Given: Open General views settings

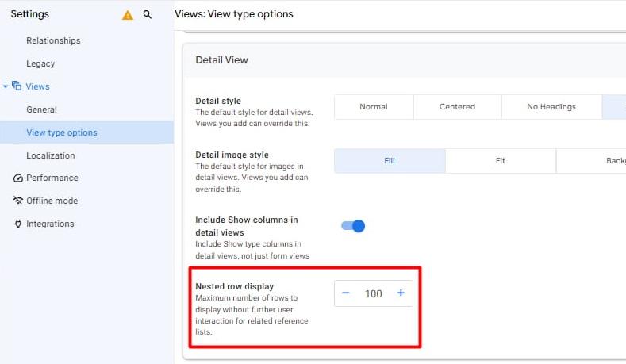Looking at the screenshot, I should [x=41, y=109].
